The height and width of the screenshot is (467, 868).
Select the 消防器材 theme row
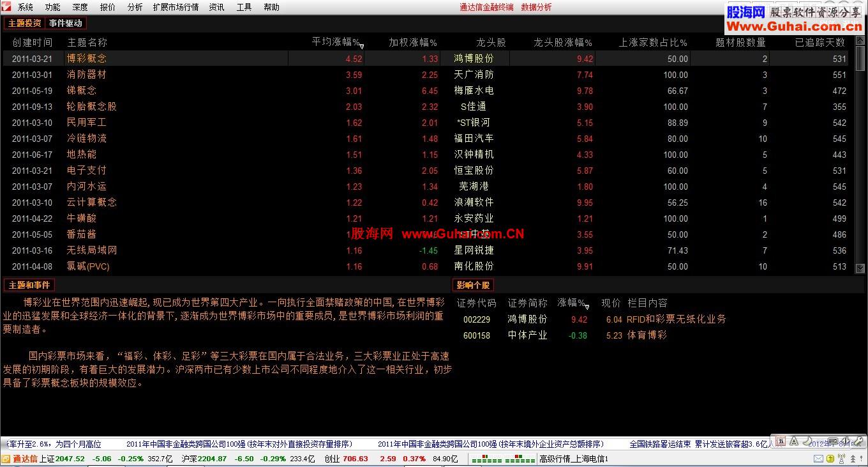point(426,74)
